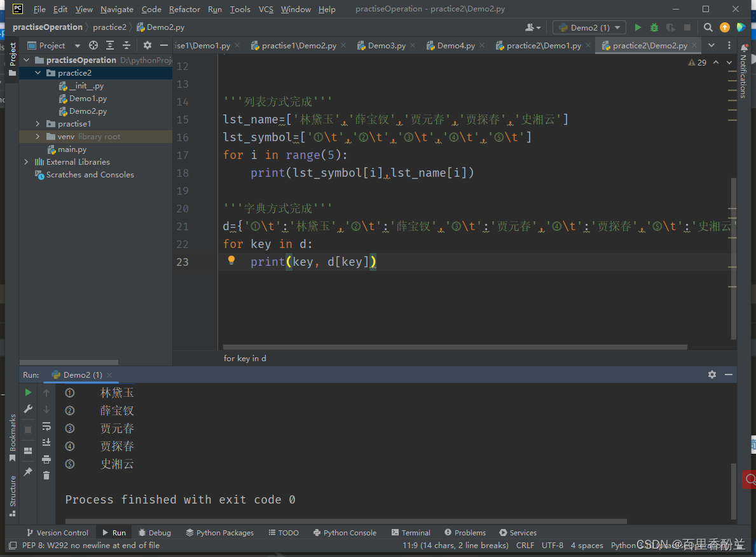Open Python Packages tool window
This screenshot has width=756, height=557.
pos(220,532)
